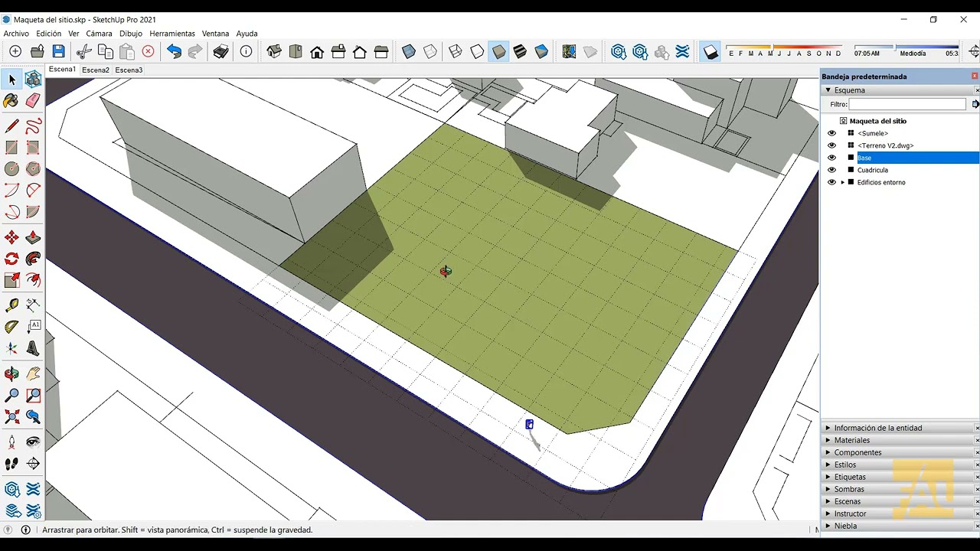This screenshot has height=551, width=980.
Task: Hide the <Sumele> component with its eye
Action: click(x=831, y=133)
